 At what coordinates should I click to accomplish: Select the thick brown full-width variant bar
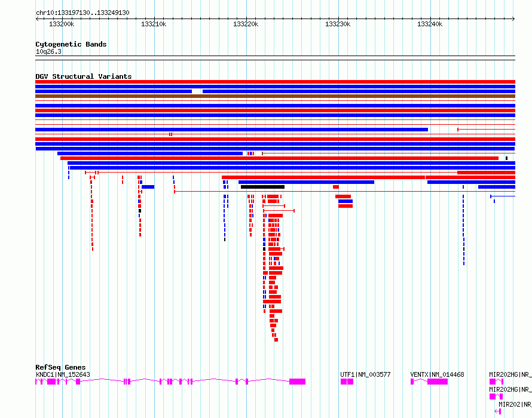click(x=275, y=96)
